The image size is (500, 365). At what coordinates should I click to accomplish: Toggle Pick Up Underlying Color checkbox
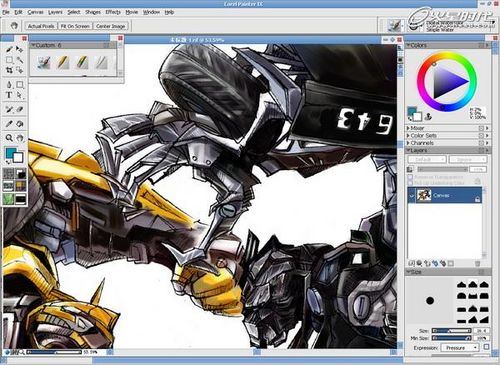pos(410,183)
